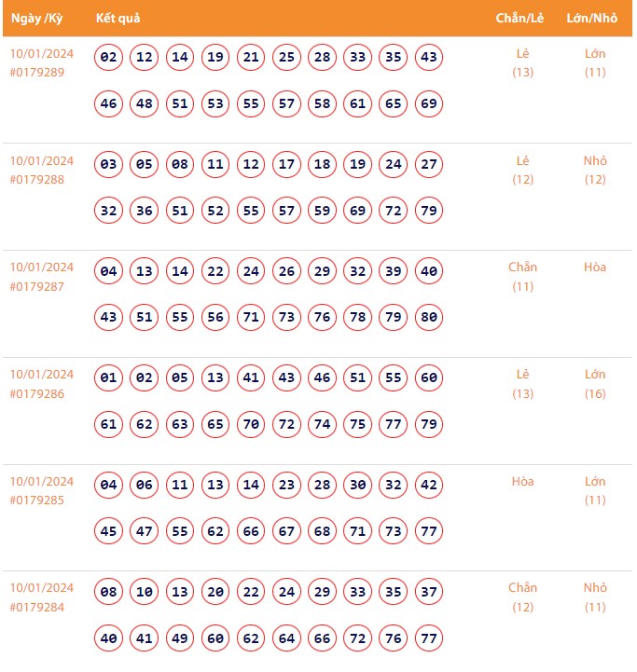Open draw #0179289 details
The width and height of the screenshot is (637, 672).
(37, 72)
